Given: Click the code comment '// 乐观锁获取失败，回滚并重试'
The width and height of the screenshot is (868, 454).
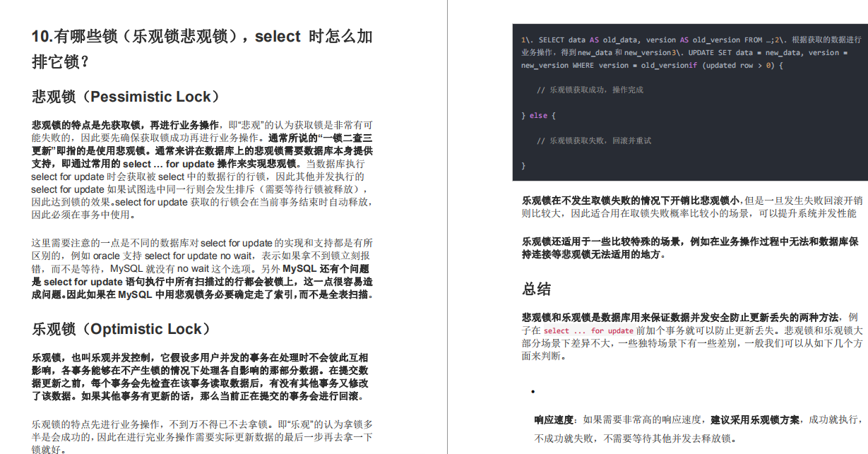Looking at the screenshot, I should [x=594, y=141].
